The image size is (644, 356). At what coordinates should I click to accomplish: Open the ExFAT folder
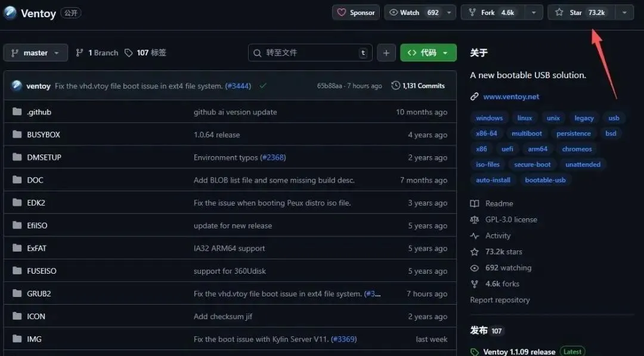tap(36, 248)
